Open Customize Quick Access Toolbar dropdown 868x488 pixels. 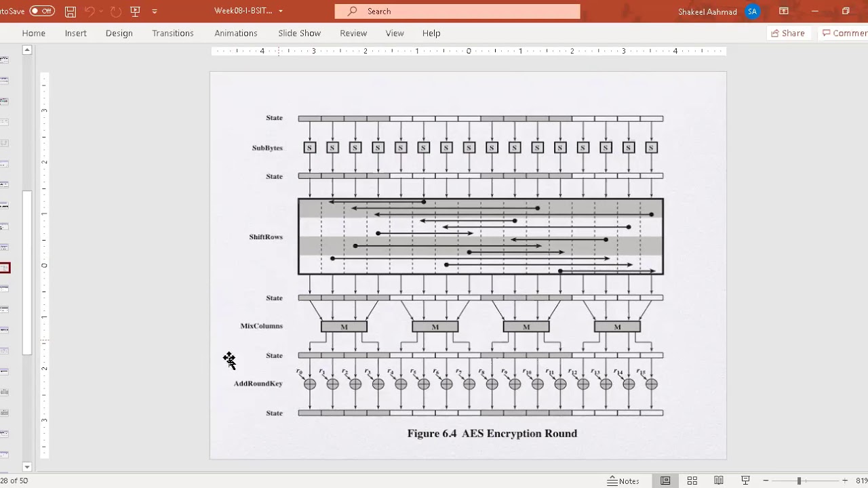tap(155, 11)
